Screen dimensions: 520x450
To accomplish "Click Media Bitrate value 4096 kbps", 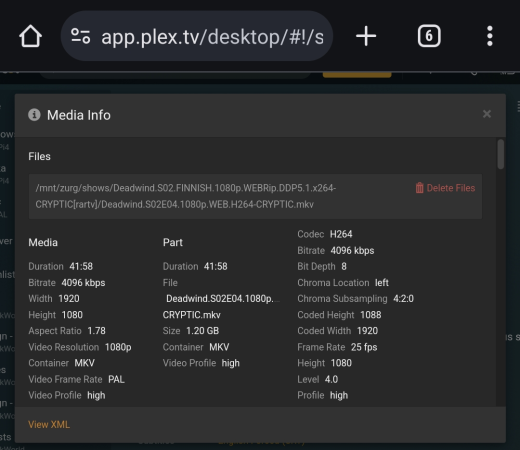I will (83, 283).
